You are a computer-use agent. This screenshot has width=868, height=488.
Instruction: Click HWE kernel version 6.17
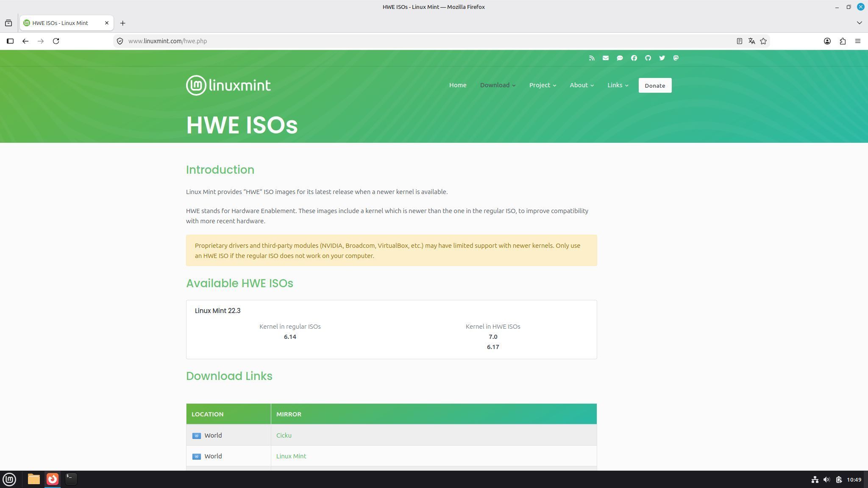(493, 347)
